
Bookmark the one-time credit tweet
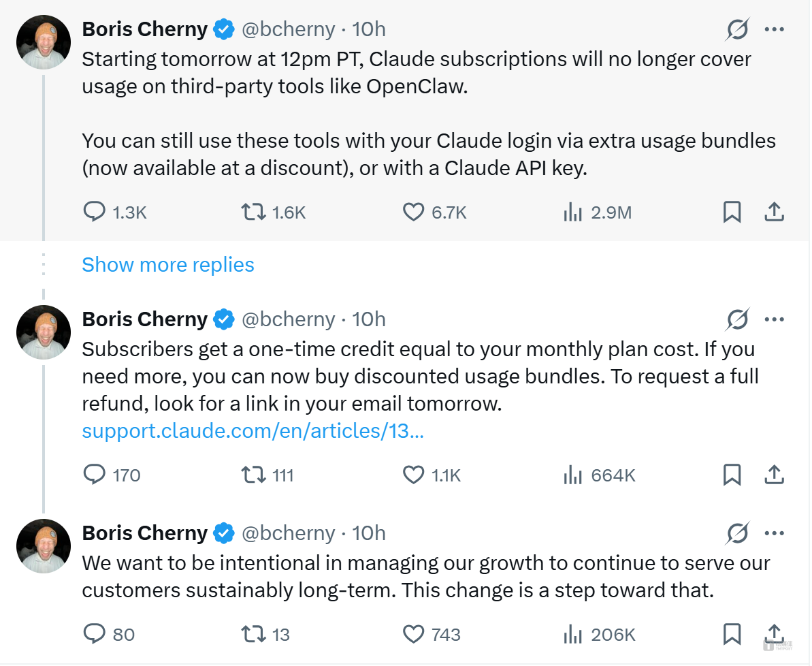coord(732,475)
